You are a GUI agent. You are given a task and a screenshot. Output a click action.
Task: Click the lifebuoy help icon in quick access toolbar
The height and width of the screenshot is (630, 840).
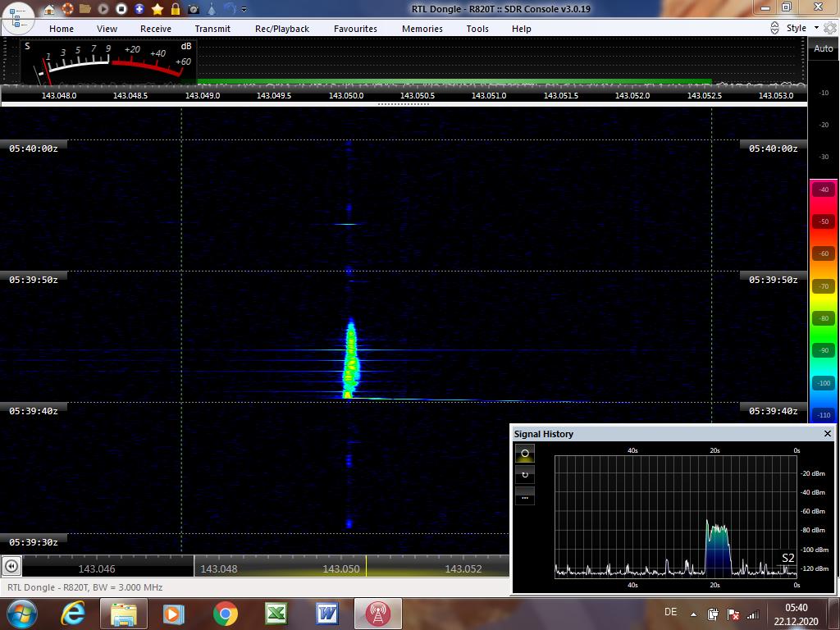(67, 9)
